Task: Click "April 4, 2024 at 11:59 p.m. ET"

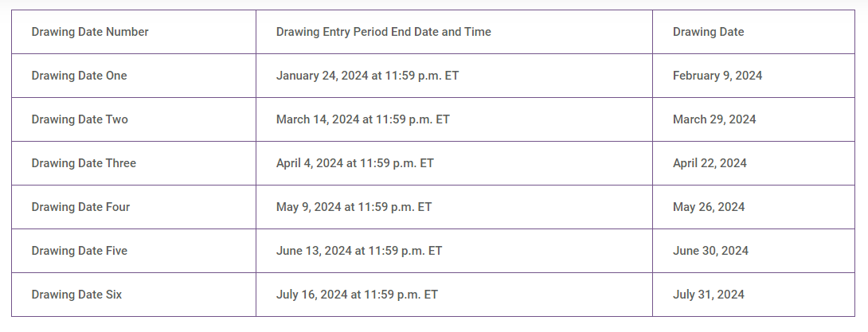Action: pyautogui.click(x=354, y=163)
